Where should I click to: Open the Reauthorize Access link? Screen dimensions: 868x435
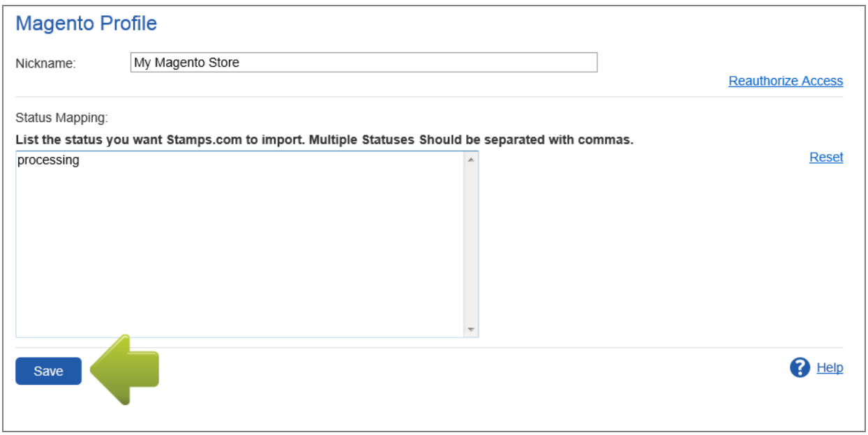(x=786, y=81)
